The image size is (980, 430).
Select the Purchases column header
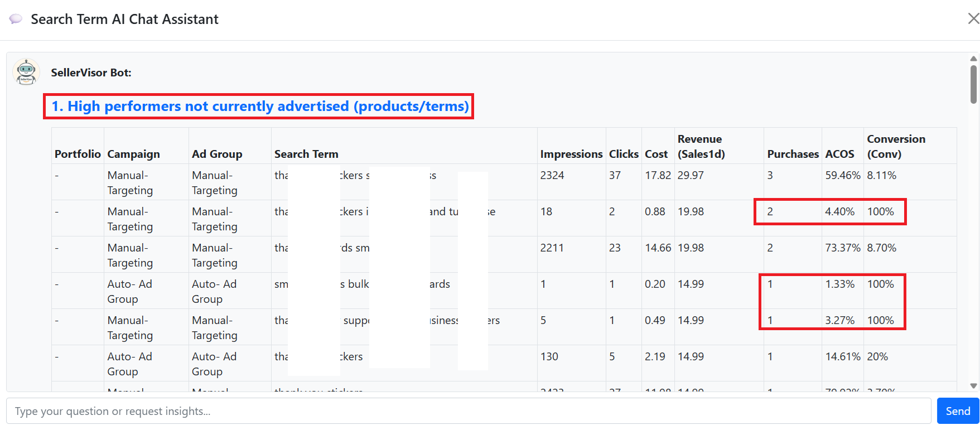(x=793, y=154)
